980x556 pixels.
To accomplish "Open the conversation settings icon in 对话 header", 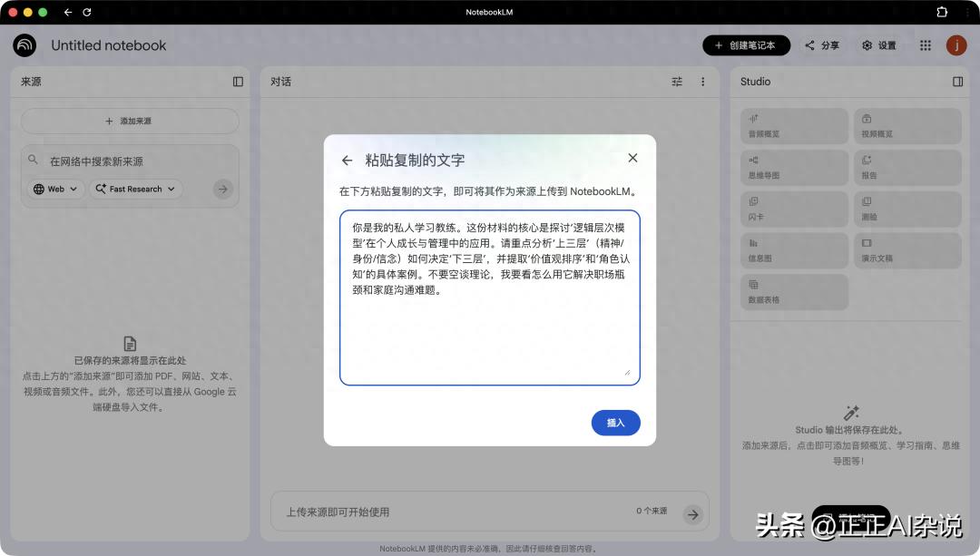I will (x=677, y=81).
